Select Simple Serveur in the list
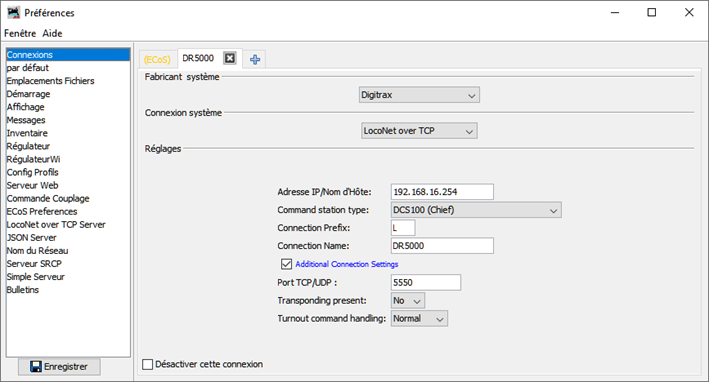The image size is (709, 382). 68,277
